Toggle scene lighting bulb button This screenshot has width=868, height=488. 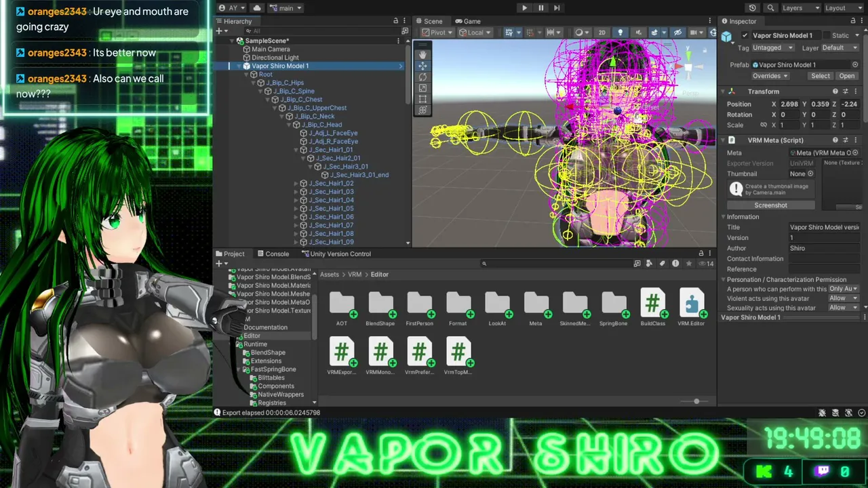620,32
